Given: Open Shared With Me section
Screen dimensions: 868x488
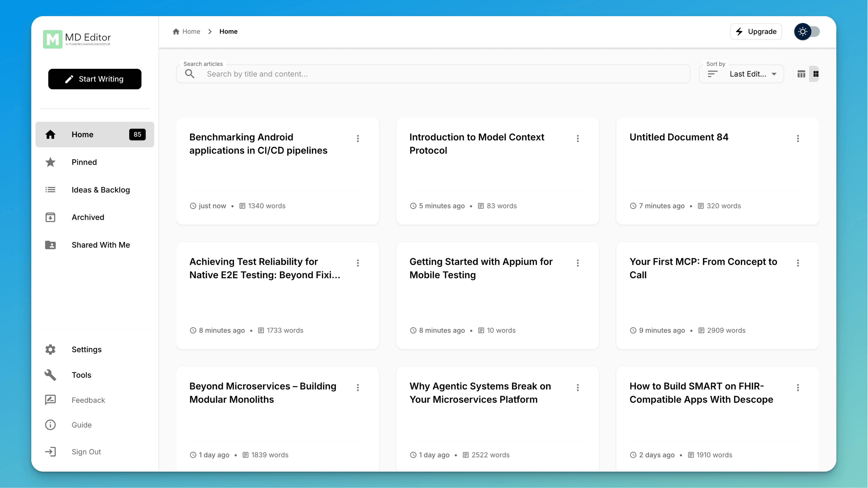Looking at the screenshot, I should (x=100, y=245).
